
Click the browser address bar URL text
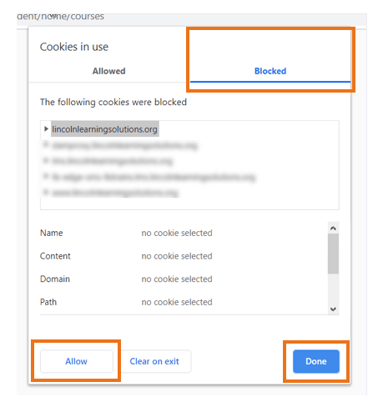click(60, 16)
